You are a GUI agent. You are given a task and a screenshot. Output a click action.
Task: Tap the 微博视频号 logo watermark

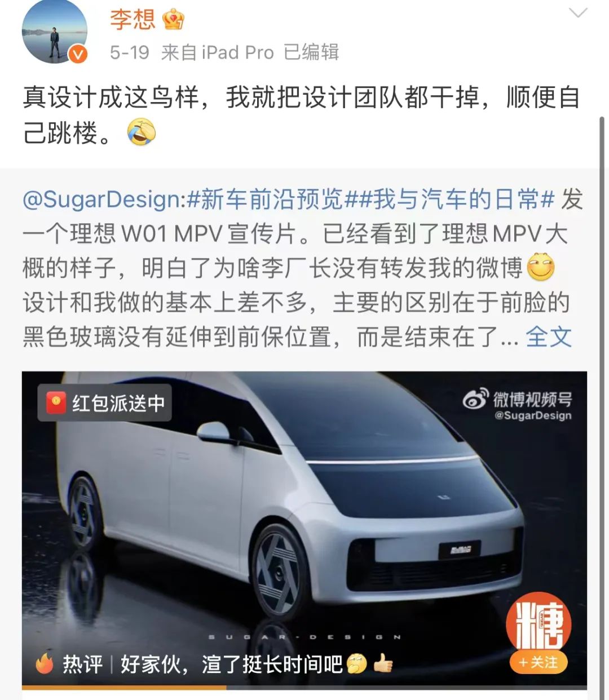[x=517, y=406]
